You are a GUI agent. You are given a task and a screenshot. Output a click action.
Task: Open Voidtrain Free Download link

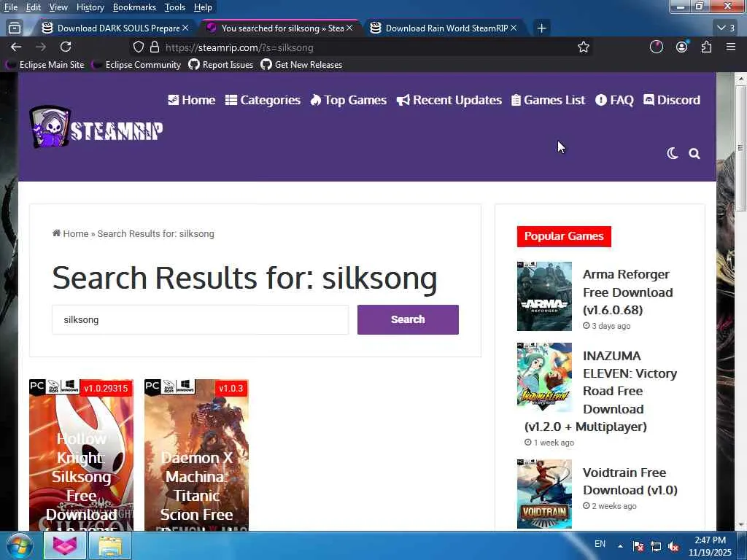(630, 481)
